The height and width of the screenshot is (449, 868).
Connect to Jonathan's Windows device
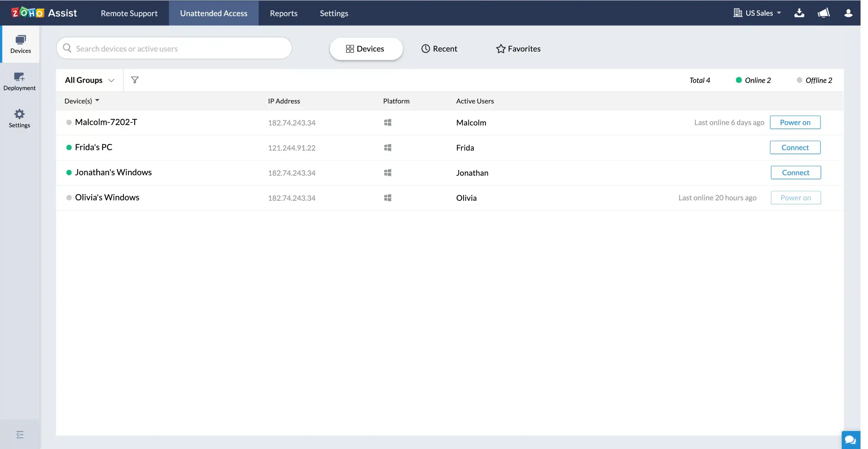pos(795,172)
